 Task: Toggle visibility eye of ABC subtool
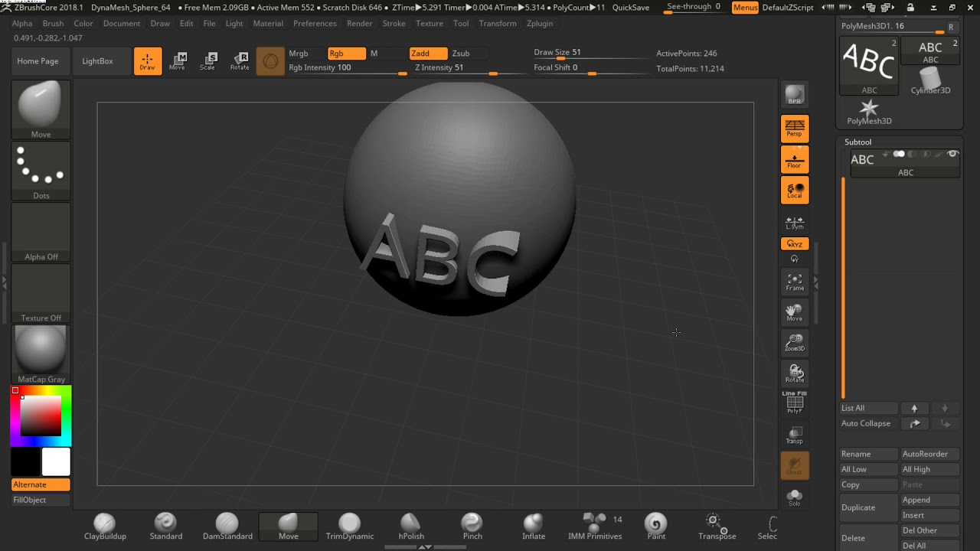tap(952, 155)
